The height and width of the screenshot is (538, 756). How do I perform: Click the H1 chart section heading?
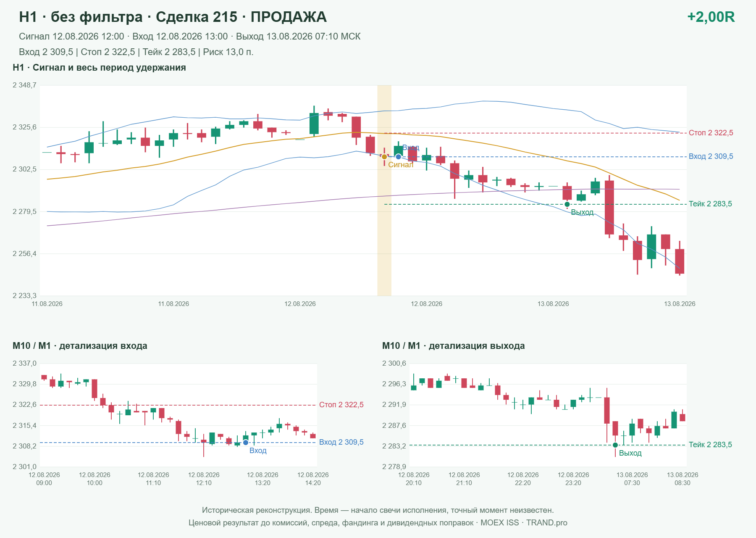click(x=100, y=68)
